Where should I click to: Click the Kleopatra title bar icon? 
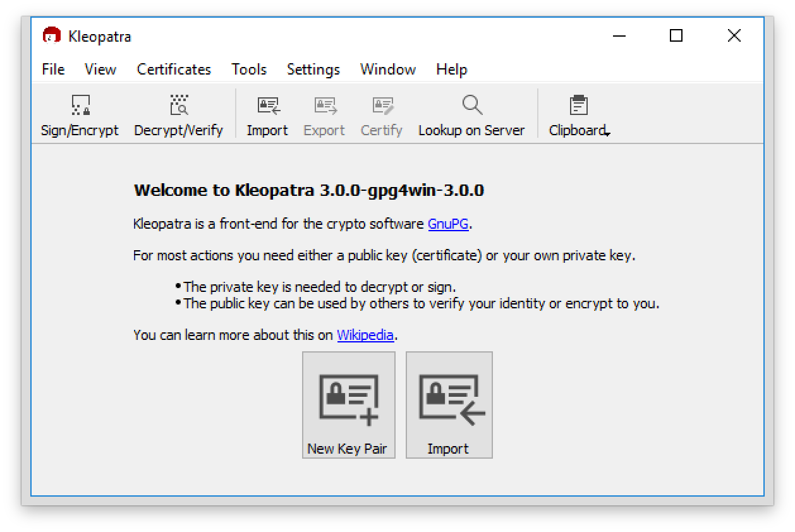point(52,36)
